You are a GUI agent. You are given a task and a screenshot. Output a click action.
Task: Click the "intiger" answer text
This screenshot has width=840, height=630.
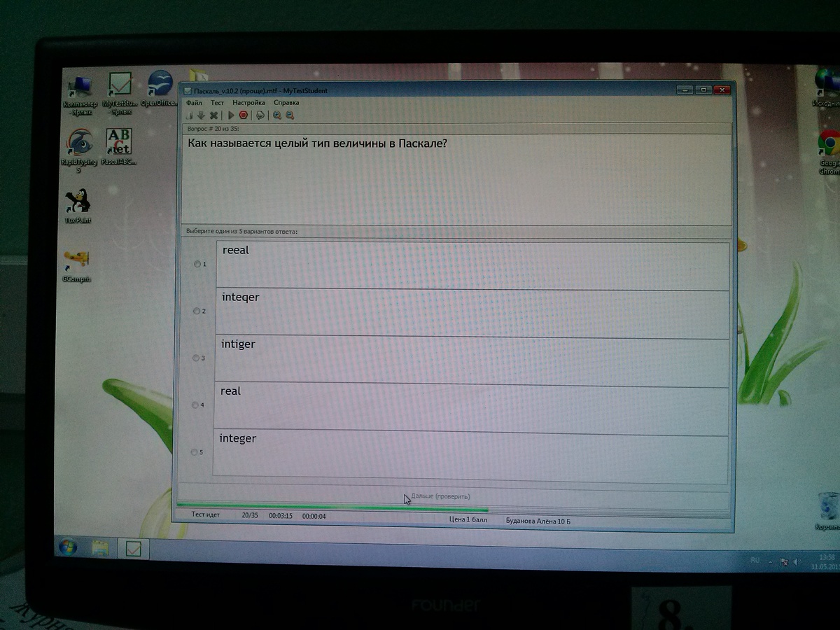(238, 344)
